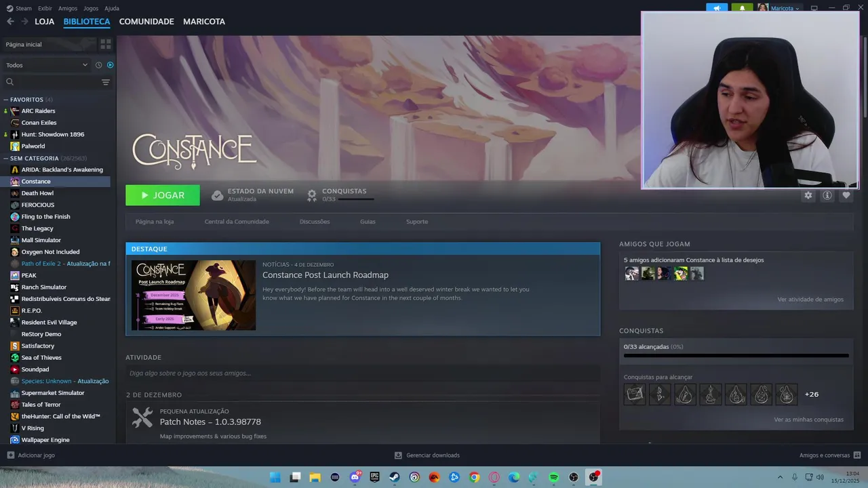Select Sea of Thieves in library
868x488 pixels.
click(41, 357)
